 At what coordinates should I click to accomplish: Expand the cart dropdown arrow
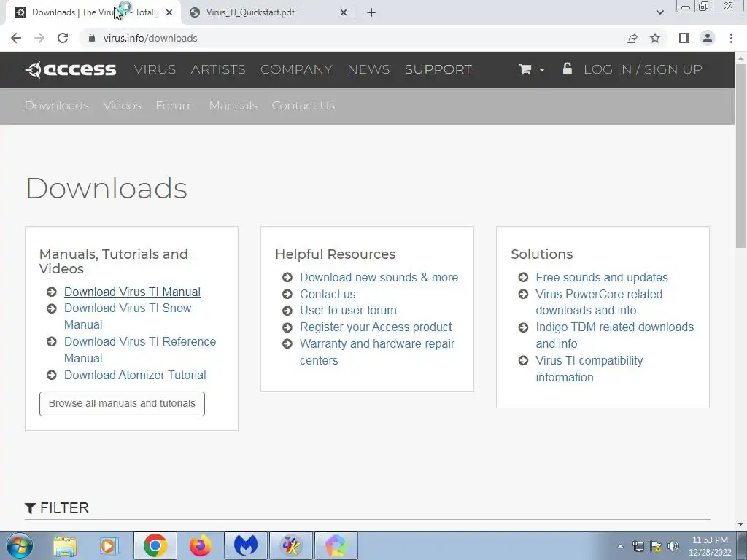[542, 70]
